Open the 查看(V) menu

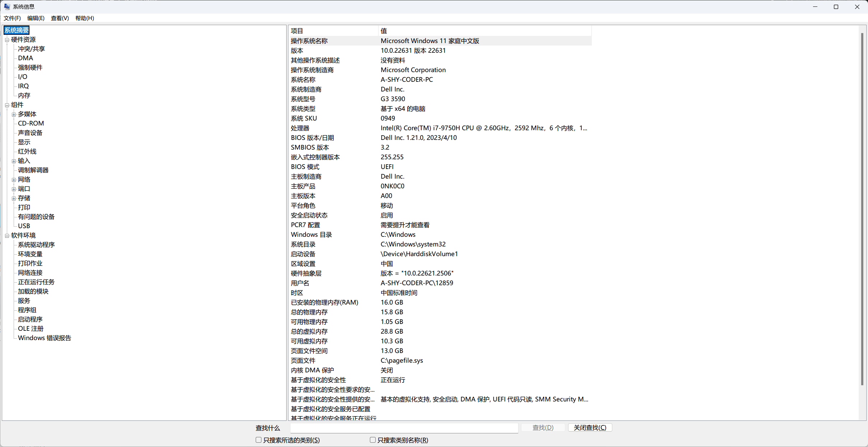click(x=60, y=18)
